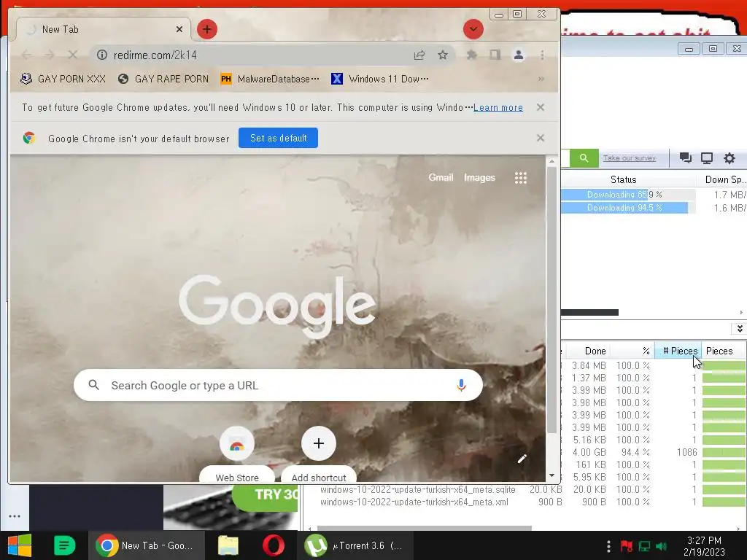
Task: Open the green notes app in taskbar
Action: (x=64, y=545)
